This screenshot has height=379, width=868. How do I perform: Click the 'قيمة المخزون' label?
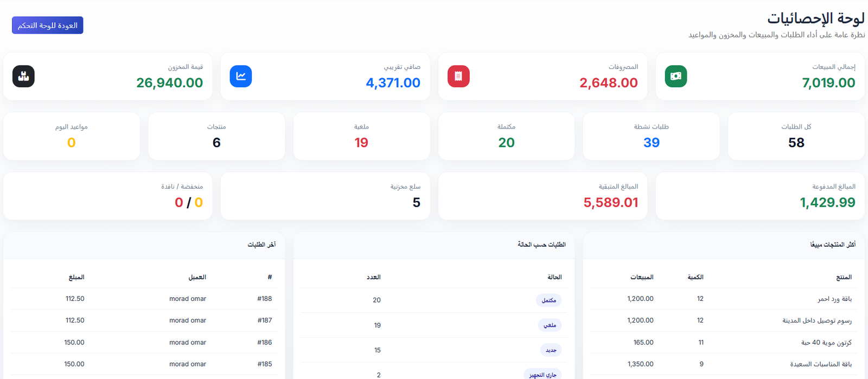click(186, 67)
